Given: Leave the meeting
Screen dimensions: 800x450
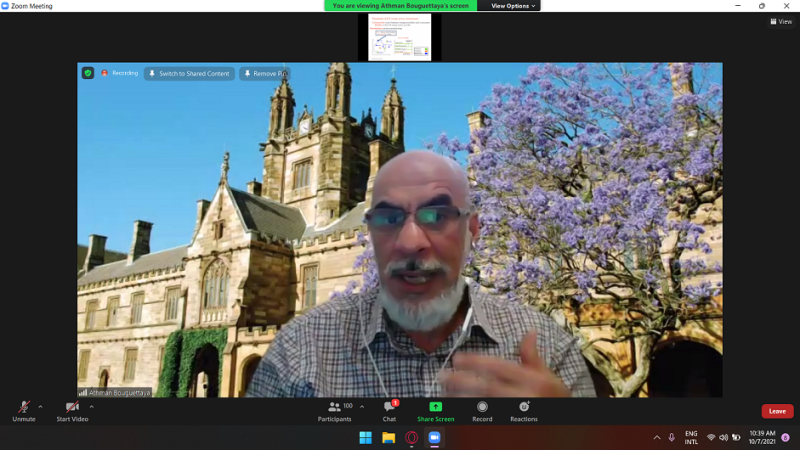Looking at the screenshot, I should tap(777, 411).
